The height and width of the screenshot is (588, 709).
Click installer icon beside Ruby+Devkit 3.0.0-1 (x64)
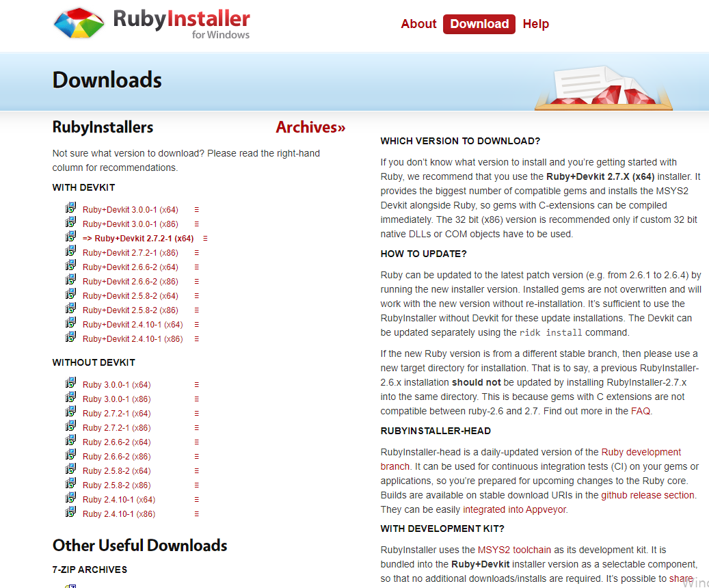[70, 208]
